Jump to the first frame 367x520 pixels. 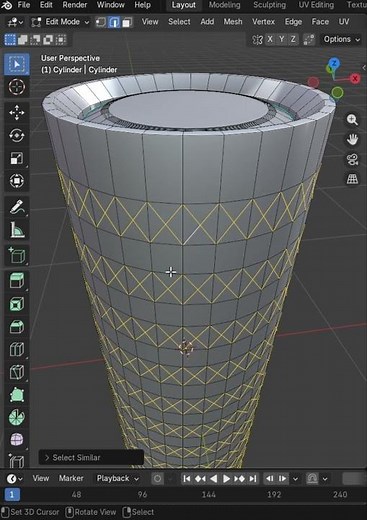pos(187,479)
